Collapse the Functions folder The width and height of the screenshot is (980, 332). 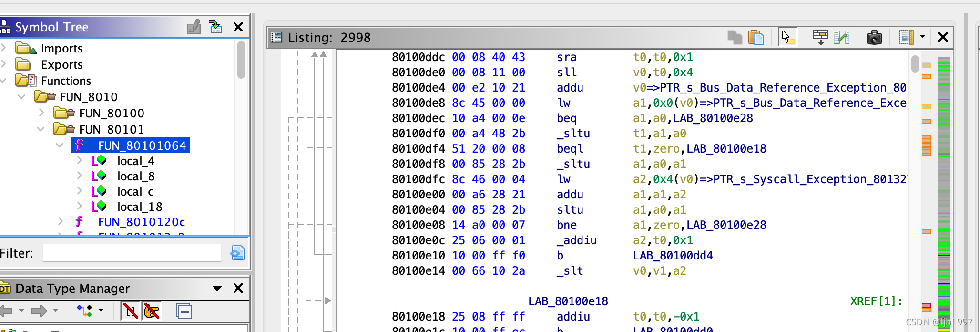click(x=3, y=80)
